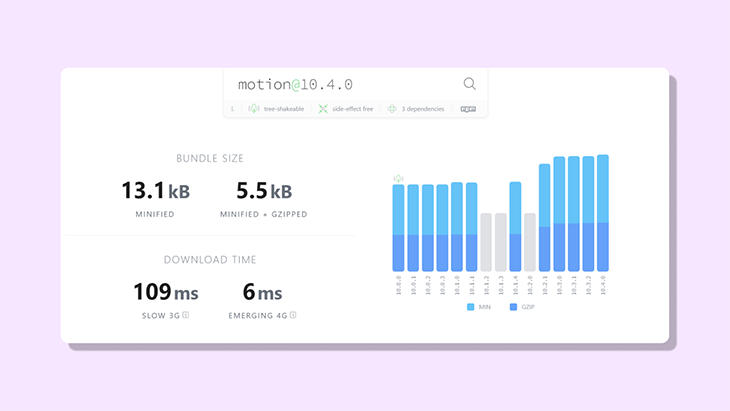
Task: Click the side-effect free icon
Action: [323, 109]
